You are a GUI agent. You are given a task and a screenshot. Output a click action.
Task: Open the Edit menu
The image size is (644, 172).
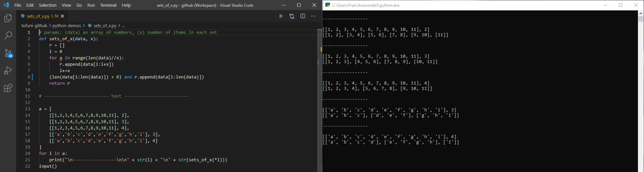(x=30, y=5)
